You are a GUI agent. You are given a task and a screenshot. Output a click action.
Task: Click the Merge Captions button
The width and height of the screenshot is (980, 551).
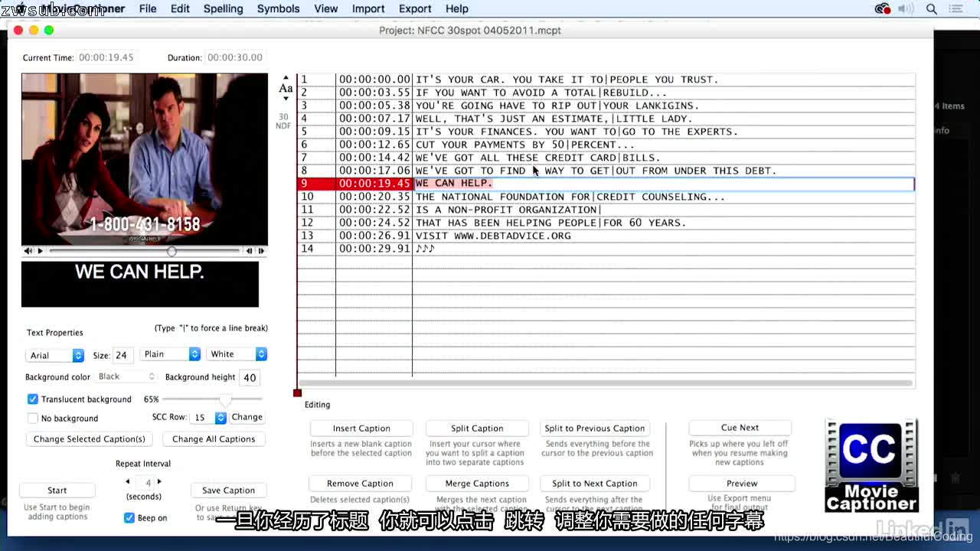click(x=477, y=484)
